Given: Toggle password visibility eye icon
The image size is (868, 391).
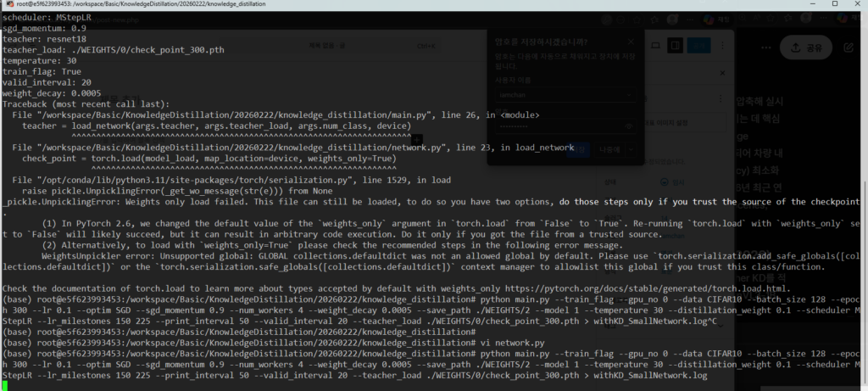Looking at the screenshot, I should point(629,126).
